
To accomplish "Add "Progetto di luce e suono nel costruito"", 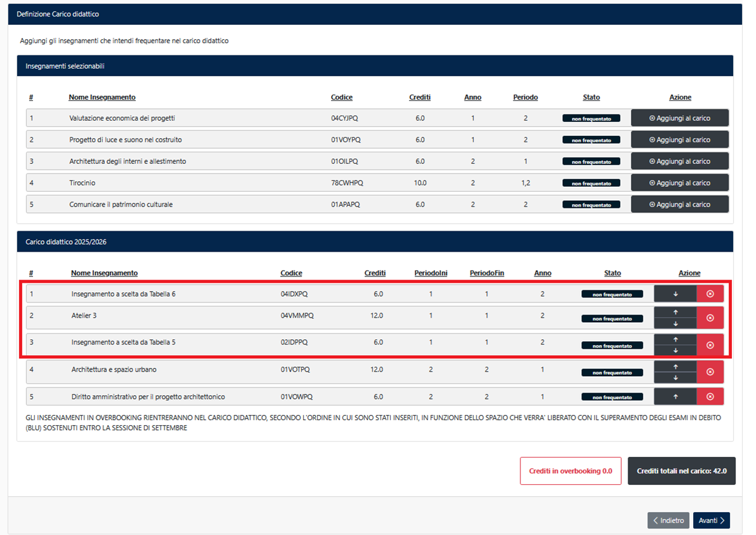I will click(679, 139).
